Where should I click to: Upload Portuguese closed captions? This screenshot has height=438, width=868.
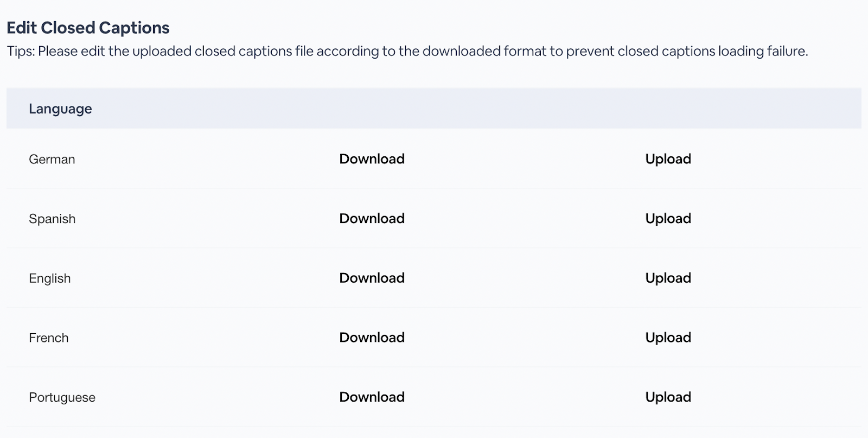pos(668,397)
